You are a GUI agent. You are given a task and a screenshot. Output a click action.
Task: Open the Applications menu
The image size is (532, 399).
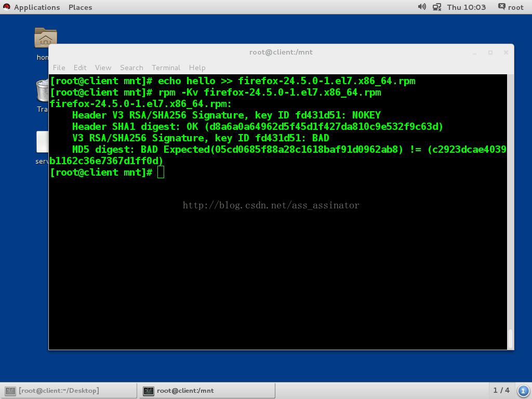click(x=37, y=7)
